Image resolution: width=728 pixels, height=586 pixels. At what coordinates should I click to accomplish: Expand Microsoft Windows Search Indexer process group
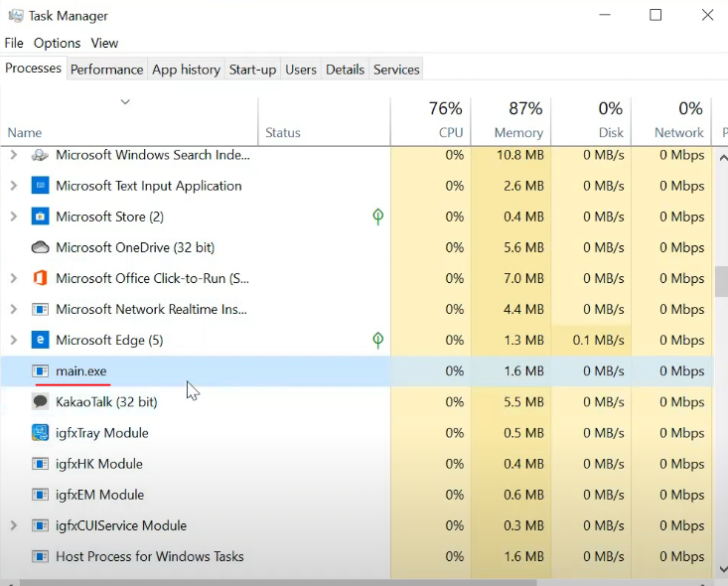pyautogui.click(x=14, y=155)
